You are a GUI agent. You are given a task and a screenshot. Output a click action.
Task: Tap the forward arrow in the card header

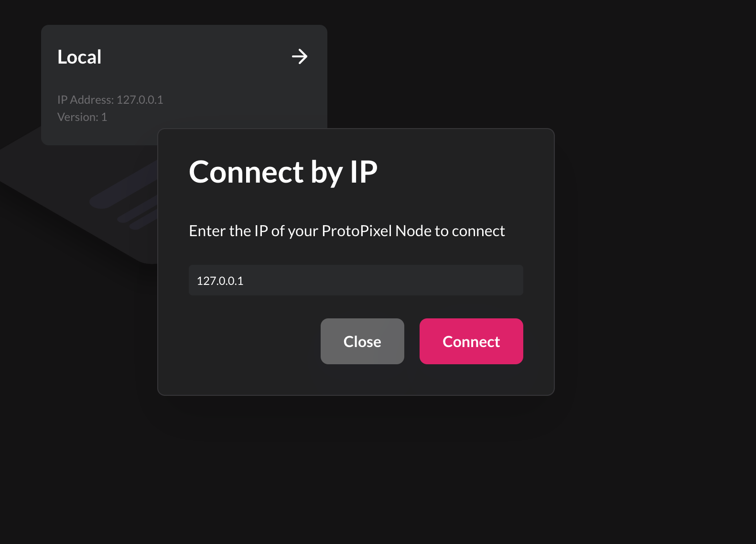click(299, 56)
